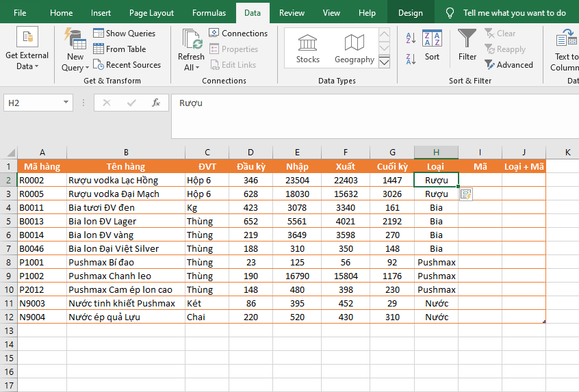
Task: Click the Tell me search box
Action: 514,13
